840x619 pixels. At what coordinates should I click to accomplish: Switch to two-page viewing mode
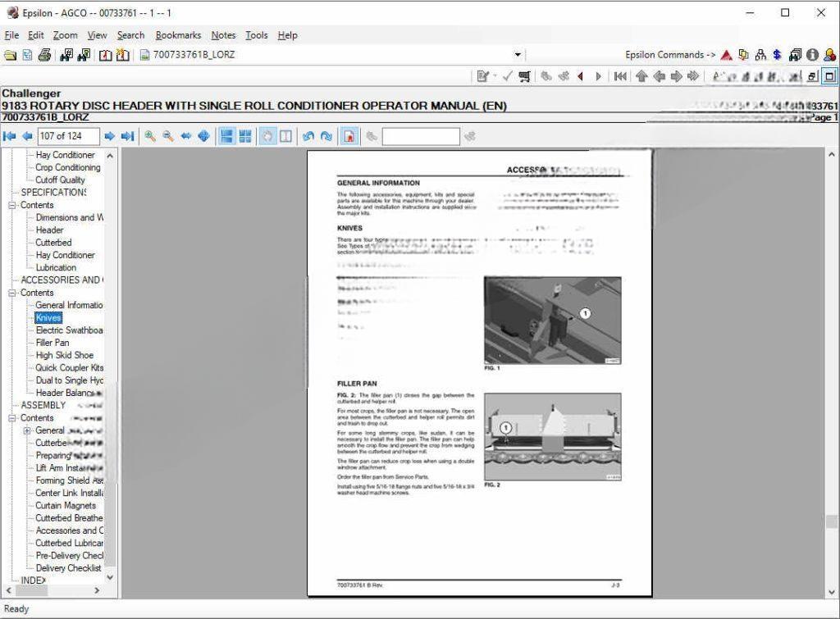[x=288, y=136]
